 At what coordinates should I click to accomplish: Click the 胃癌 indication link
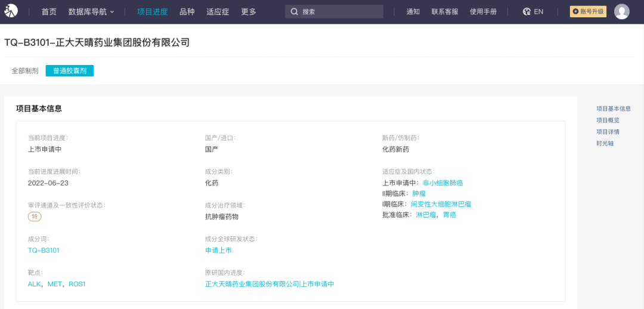(450, 215)
